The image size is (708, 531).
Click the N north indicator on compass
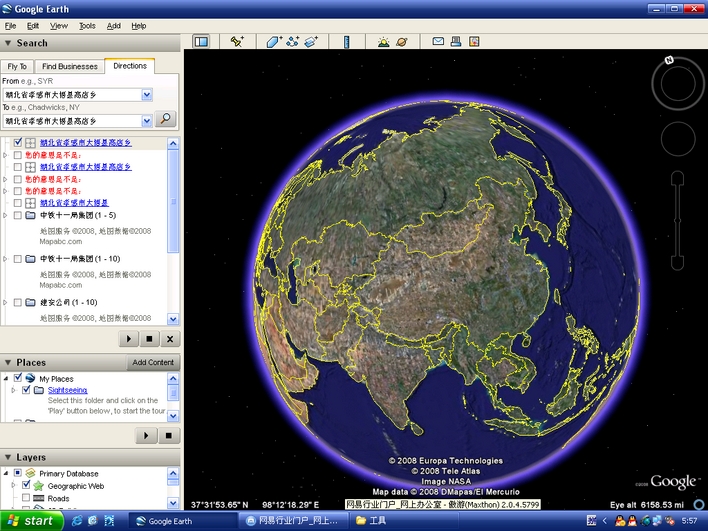pos(669,60)
